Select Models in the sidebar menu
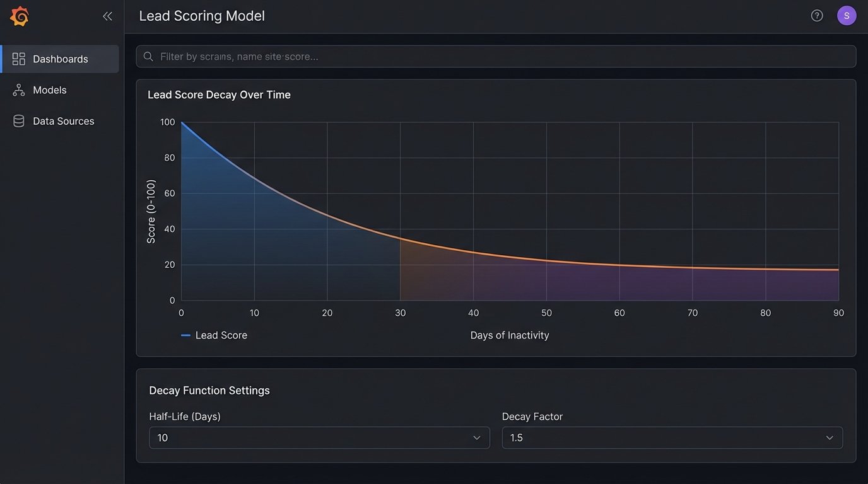The image size is (868, 484). pyautogui.click(x=50, y=90)
